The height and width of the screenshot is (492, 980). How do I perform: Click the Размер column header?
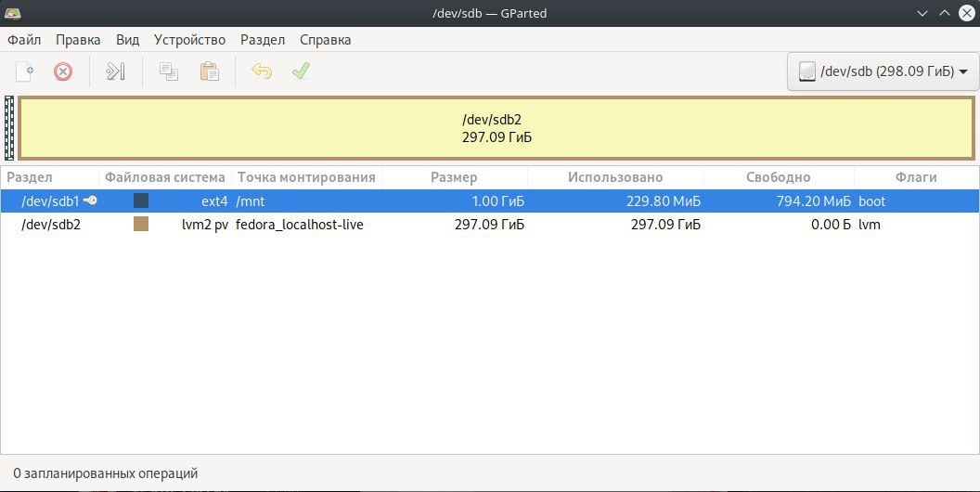tap(455, 177)
